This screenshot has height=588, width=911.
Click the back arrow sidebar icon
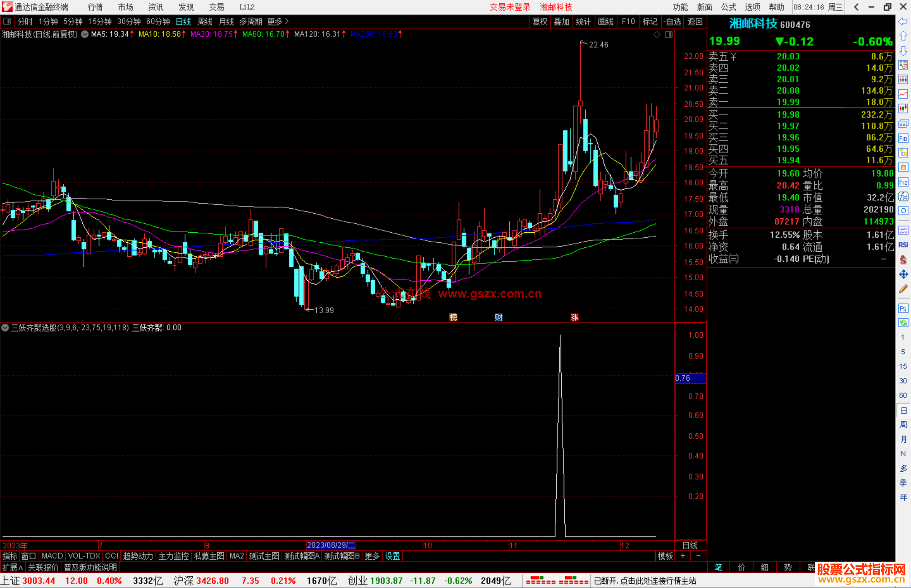click(x=903, y=21)
